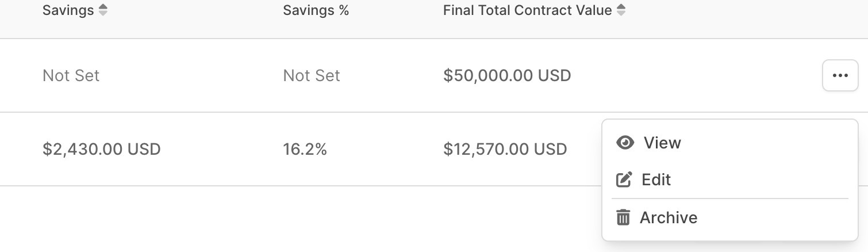Viewport: 868px width, 252px height.
Task: Select Archive in the row actions menu
Action: 669,217
